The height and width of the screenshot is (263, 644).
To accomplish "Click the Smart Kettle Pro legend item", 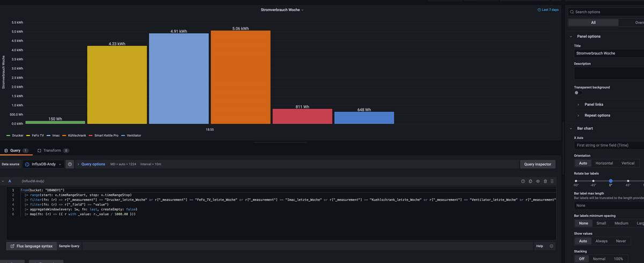I will (x=104, y=136).
